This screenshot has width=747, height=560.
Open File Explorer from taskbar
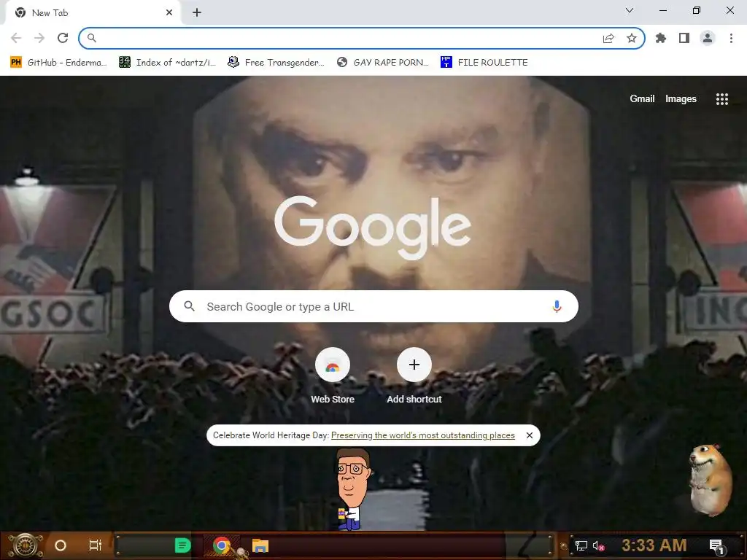(260, 545)
